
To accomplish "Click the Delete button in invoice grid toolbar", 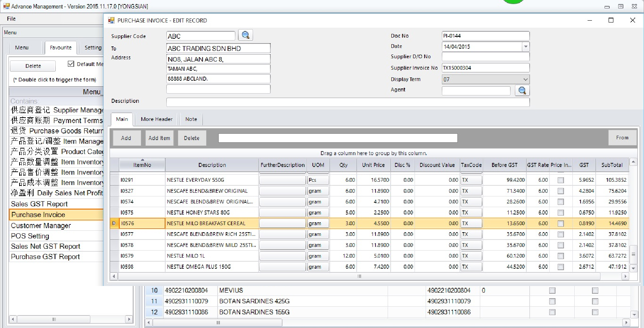I will (x=192, y=138).
